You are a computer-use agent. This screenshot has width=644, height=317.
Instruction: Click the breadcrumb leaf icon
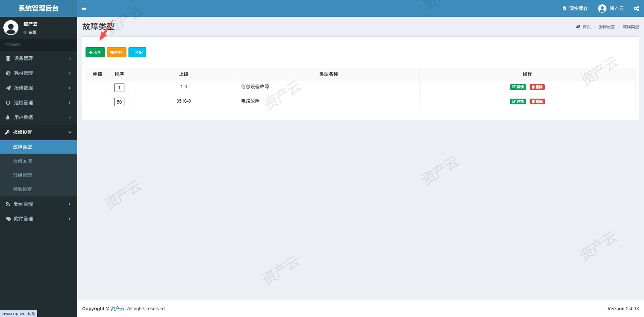pos(578,27)
